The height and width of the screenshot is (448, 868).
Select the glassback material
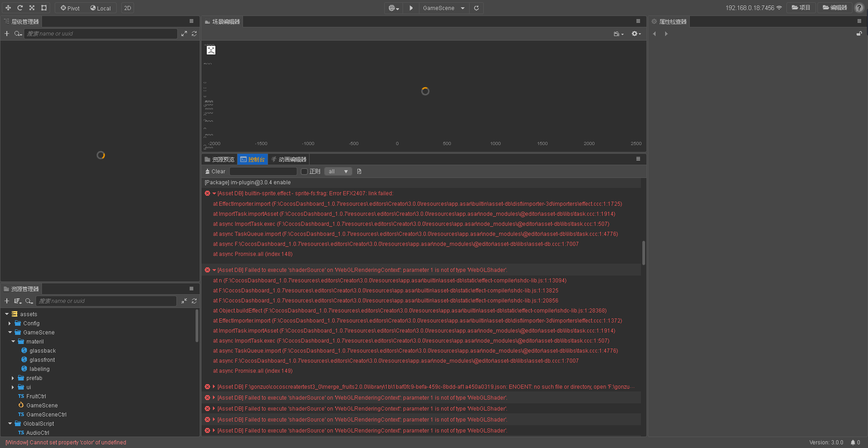(x=42, y=351)
